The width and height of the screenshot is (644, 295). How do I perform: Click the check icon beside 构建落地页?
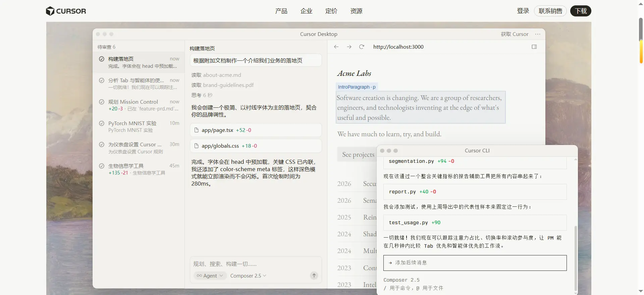101,59
